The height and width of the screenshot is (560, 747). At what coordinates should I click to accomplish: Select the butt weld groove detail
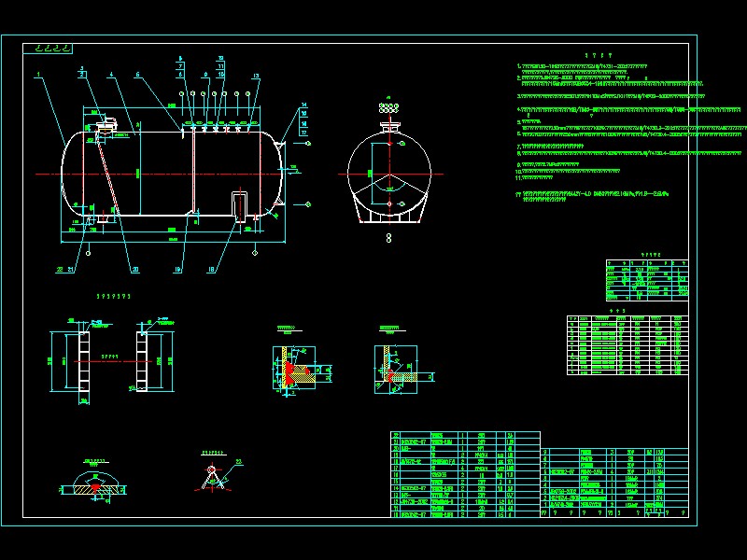click(x=95, y=486)
